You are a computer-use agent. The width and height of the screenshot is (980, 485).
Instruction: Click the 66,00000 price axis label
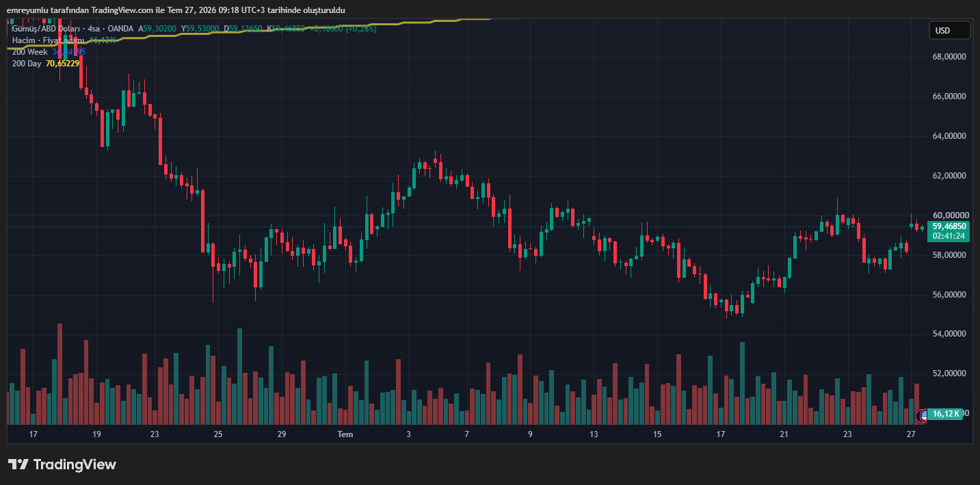[x=949, y=96]
